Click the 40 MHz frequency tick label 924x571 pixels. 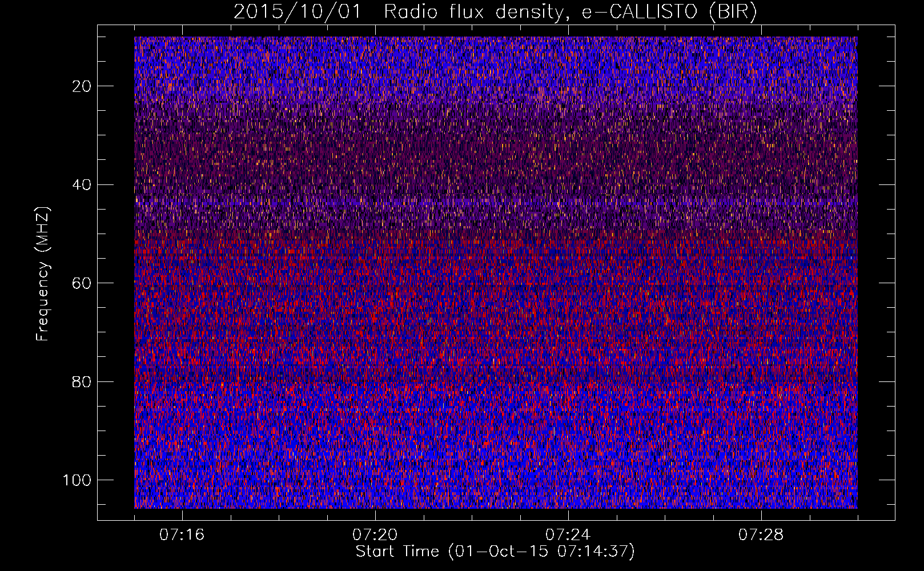82,184
